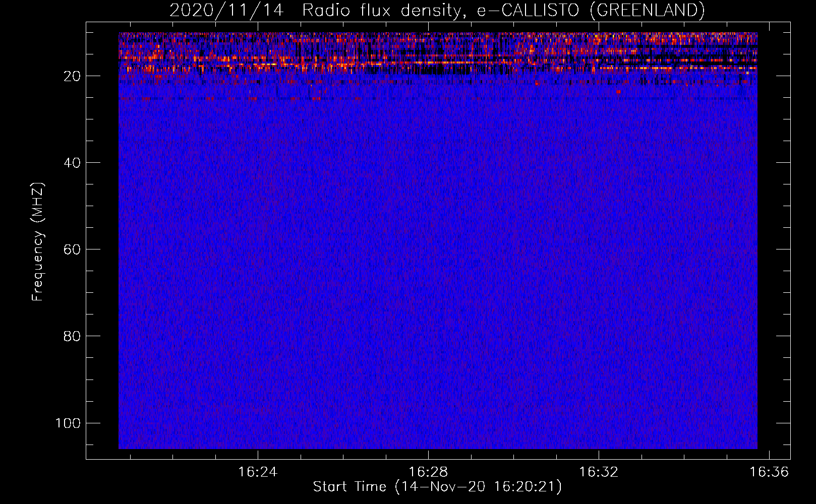
Task: Click the 100 MHz tick label
Action: click(x=68, y=423)
